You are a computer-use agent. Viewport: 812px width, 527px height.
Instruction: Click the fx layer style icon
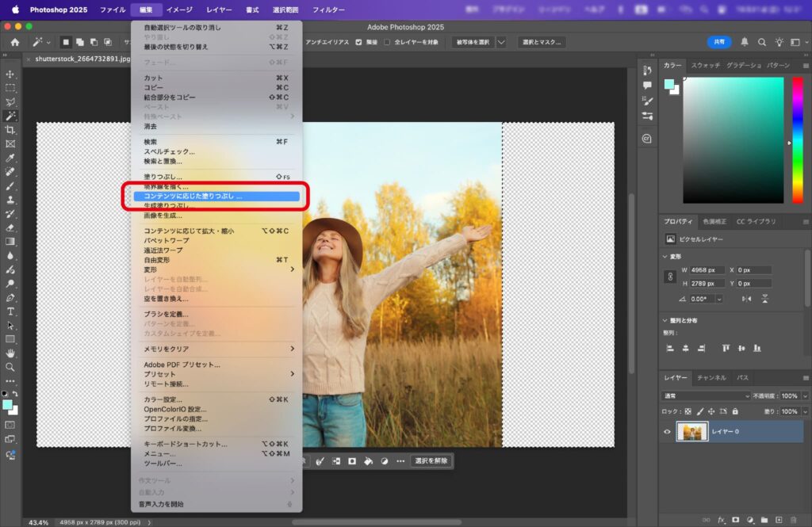[x=722, y=520]
